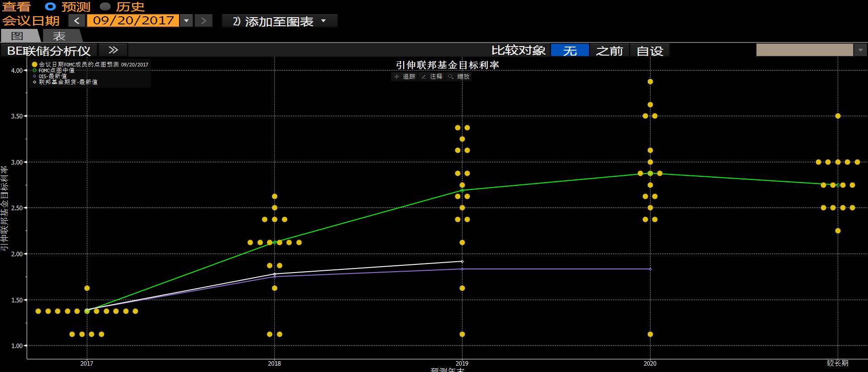This screenshot has width=868, height=372.
Task: Click the 09/20/2017 meeting date field
Action: pos(133,21)
